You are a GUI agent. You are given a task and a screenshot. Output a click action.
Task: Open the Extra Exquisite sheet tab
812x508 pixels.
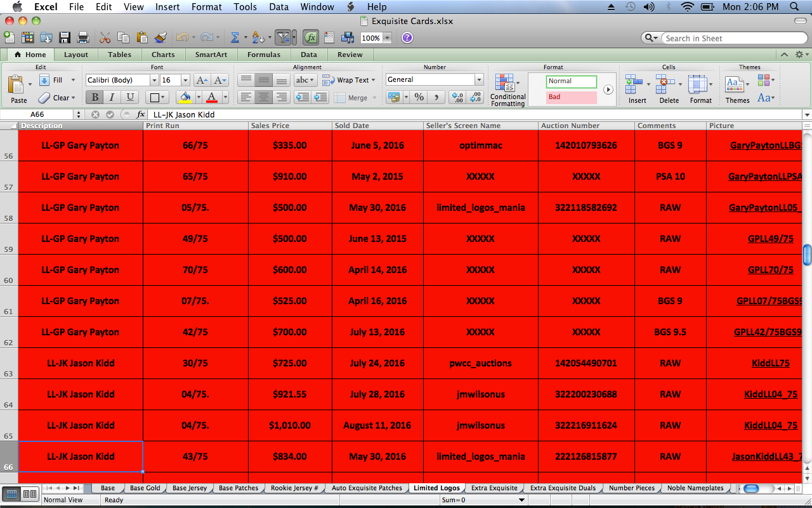[x=494, y=488]
